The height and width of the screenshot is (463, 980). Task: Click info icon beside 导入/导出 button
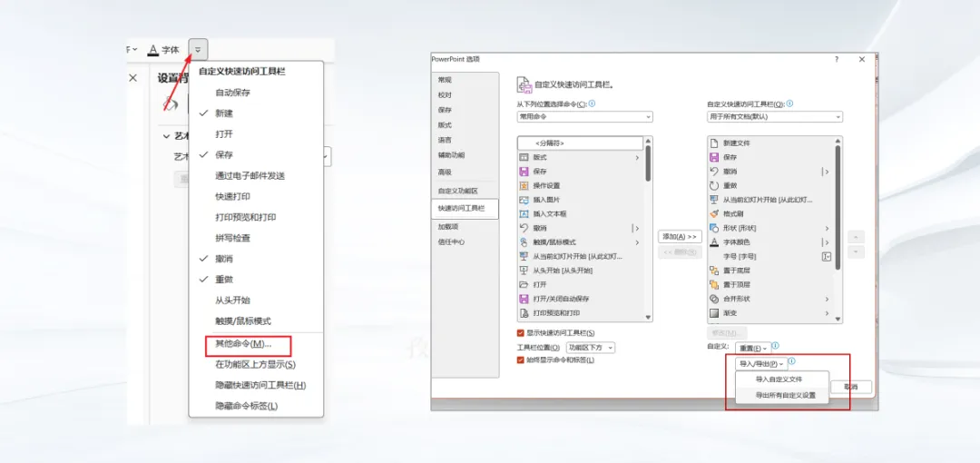pos(791,361)
